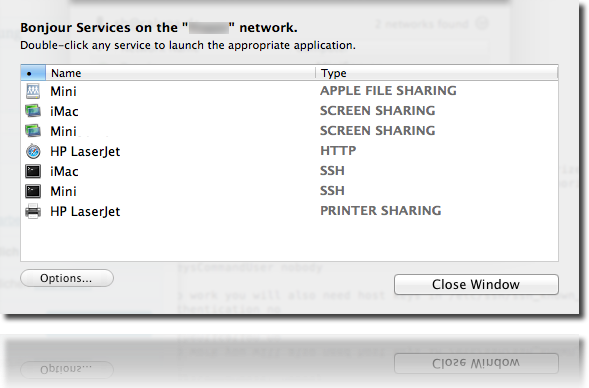The image size is (589, 388).
Task: Select HP LaserJet in the HTTP row
Action: (x=85, y=151)
